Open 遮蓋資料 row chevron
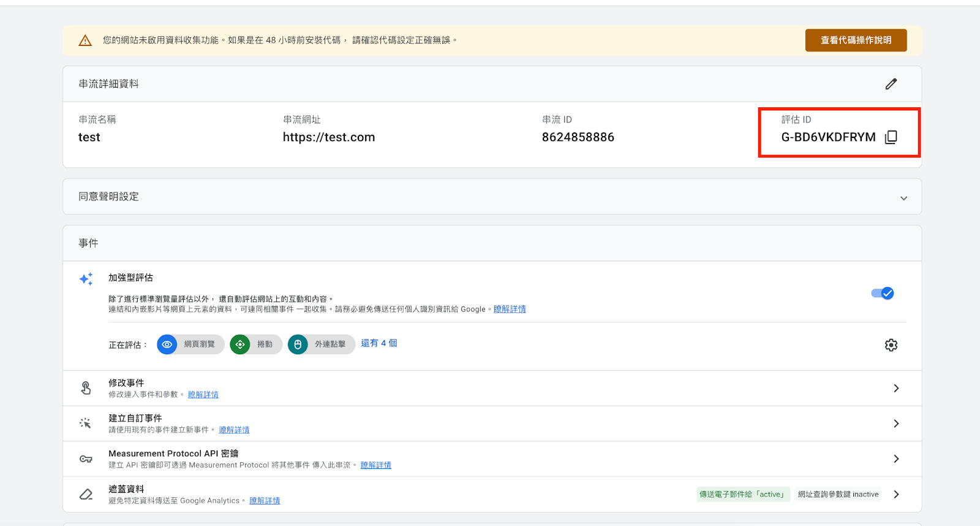Image resolution: width=980 pixels, height=526 pixels. tap(896, 494)
